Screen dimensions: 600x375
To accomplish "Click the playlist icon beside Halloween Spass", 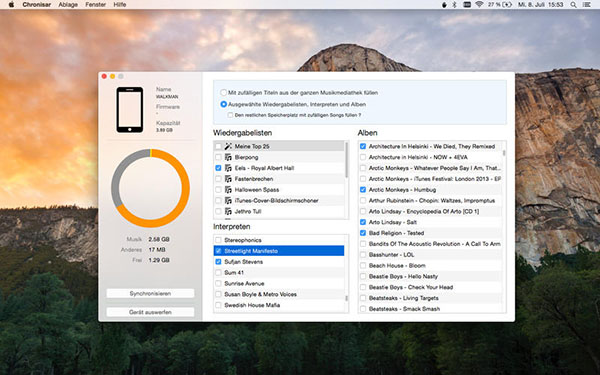I will click(228, 190).
